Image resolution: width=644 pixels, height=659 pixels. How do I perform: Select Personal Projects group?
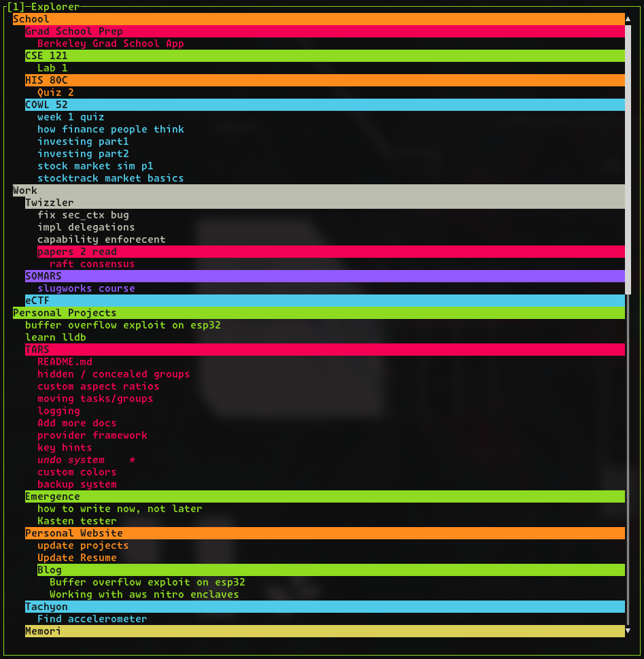point(319,313)
